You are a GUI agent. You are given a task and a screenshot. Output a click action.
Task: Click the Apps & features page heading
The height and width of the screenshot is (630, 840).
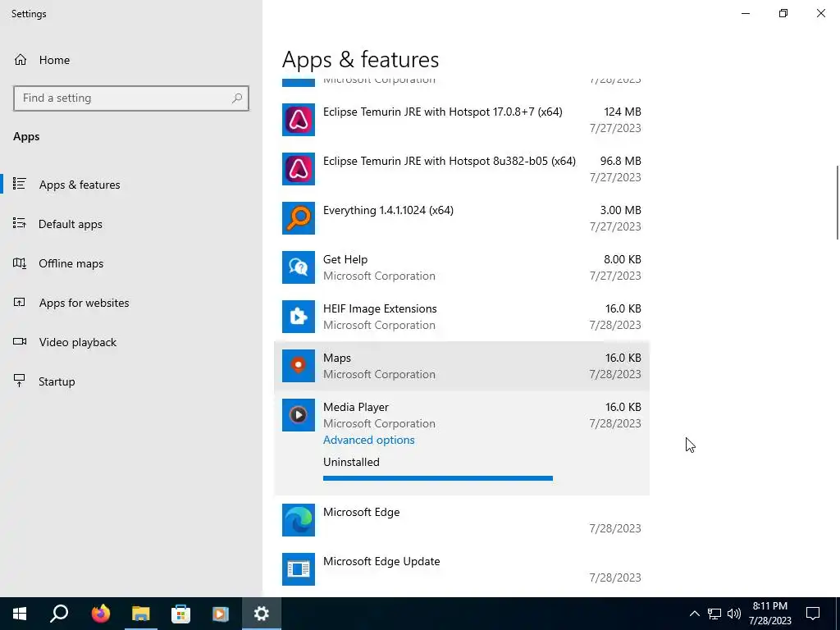(361, 59)
